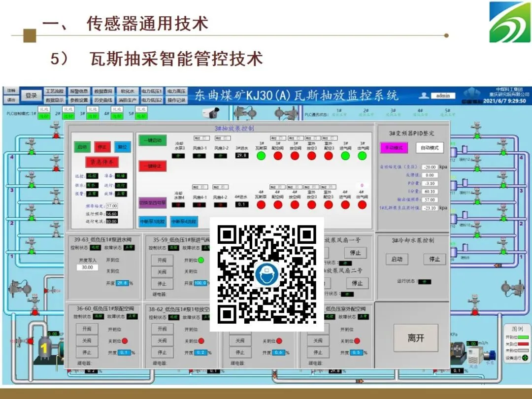Image resolution: width=532 pixels, height=399 pixels.
Task: Click the red 关到位 light in the 38-62 panel
Action: (x=201, y=341)
